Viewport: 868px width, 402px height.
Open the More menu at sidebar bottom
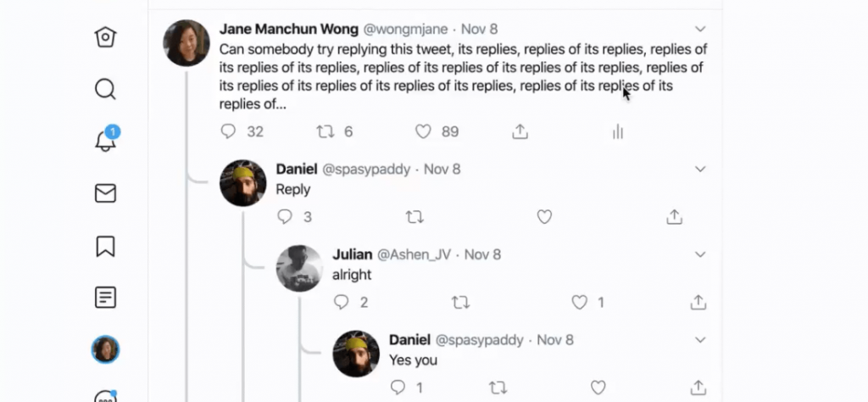(105, 396)
